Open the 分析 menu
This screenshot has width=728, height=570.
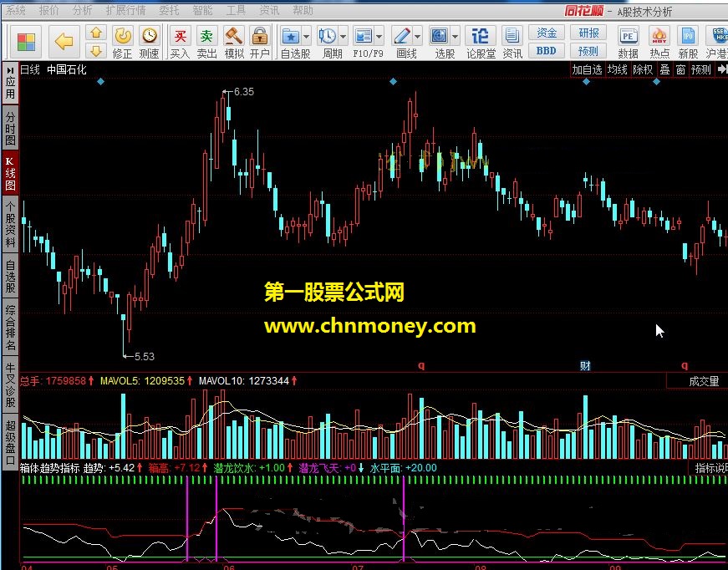pyautogui.click(x=82, y=10)
